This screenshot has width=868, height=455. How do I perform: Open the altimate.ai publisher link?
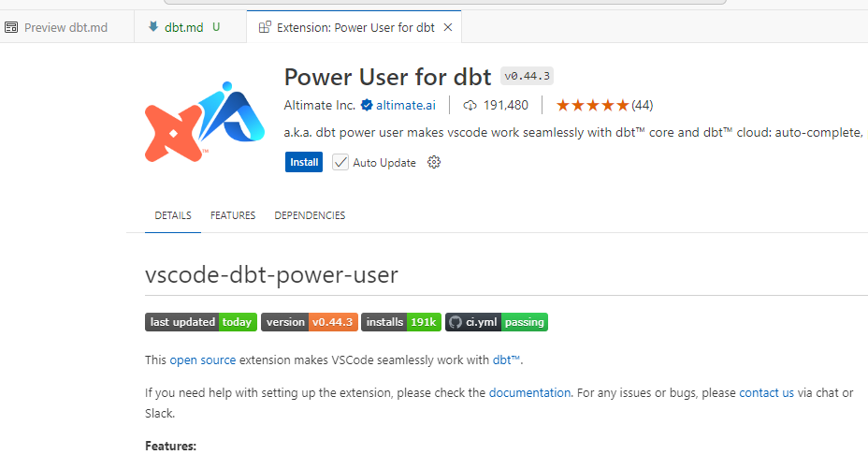[406, 105]
